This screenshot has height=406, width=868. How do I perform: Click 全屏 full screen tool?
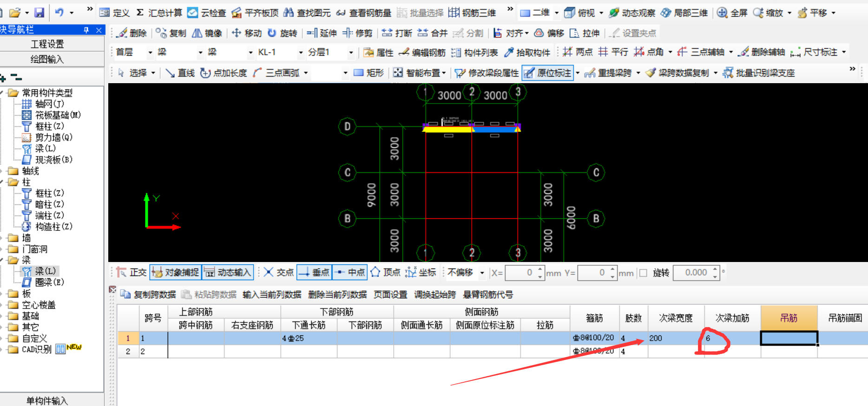pos(732,13)
